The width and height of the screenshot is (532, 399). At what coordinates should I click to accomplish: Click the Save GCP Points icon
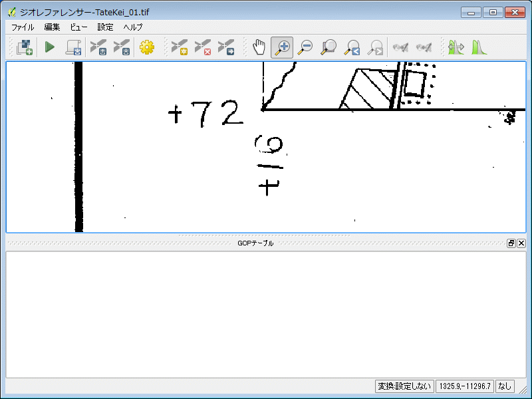click(x=121, y=47)
